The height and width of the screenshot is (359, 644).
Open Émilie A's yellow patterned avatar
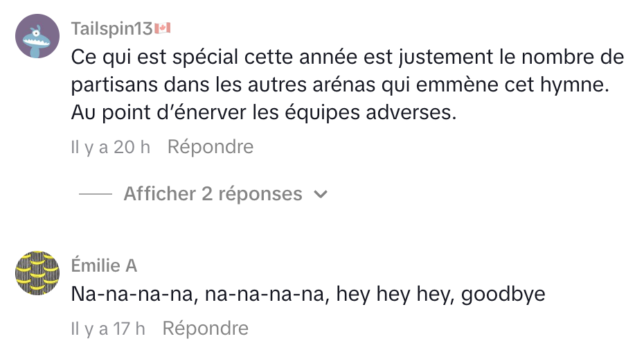37,273
